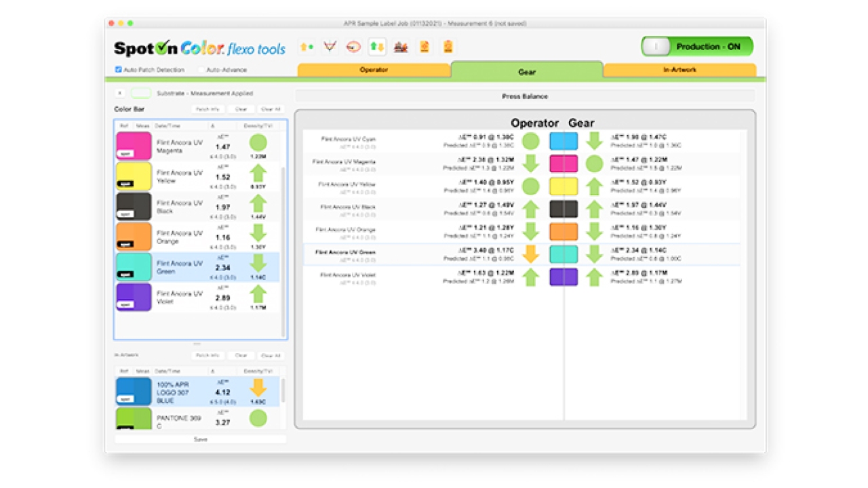The height and width of the screenshot is (488, 868).
Task: Click the Operator circle indicator for Cyan
Action: [532, 141]
